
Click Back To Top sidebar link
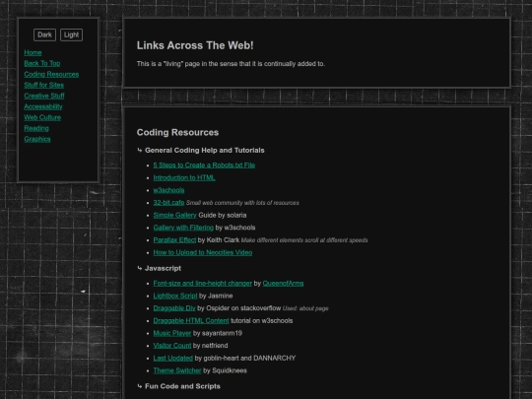(x=42, y=63)
